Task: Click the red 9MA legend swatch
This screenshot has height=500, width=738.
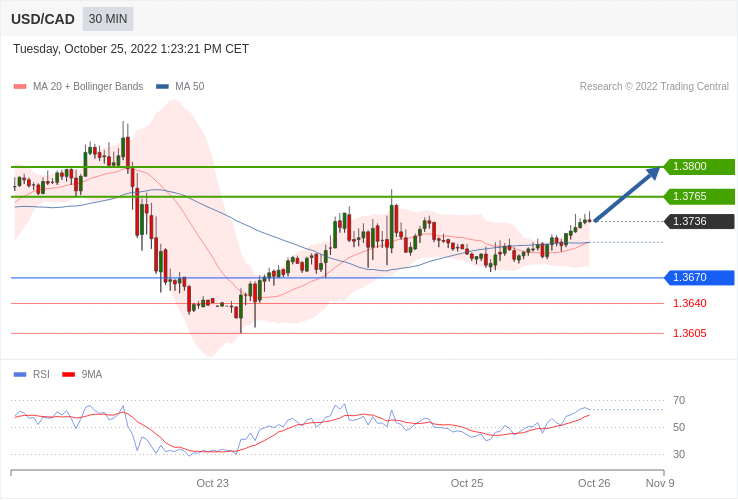Action: [69, 375]
